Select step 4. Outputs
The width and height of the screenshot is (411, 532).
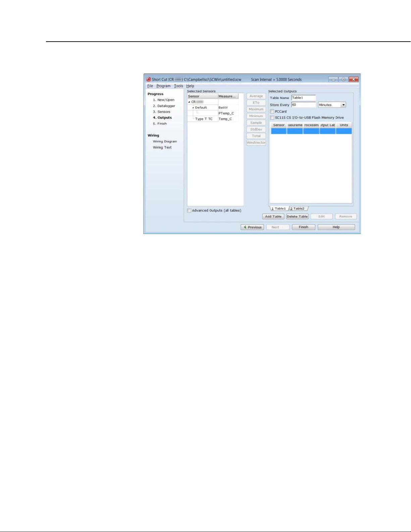point(162,118)
